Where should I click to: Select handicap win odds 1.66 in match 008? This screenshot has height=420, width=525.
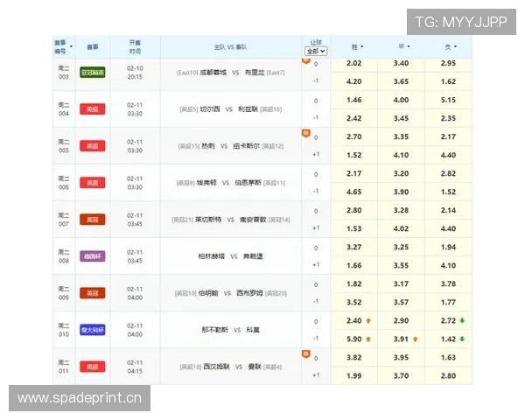tap(353, 266)
